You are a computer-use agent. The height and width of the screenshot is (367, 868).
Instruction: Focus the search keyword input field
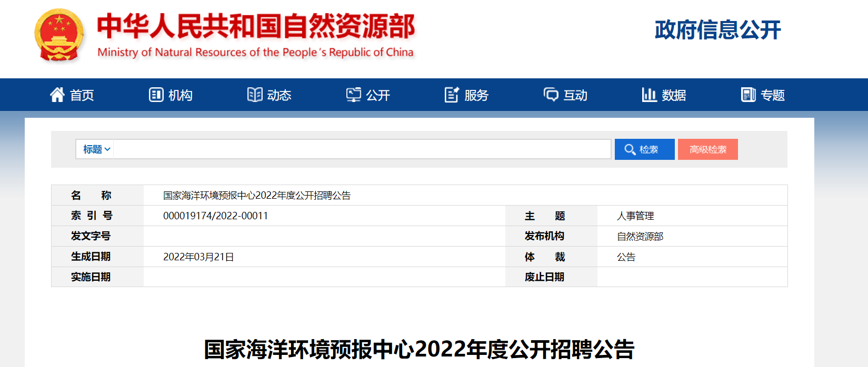point(362,149)
